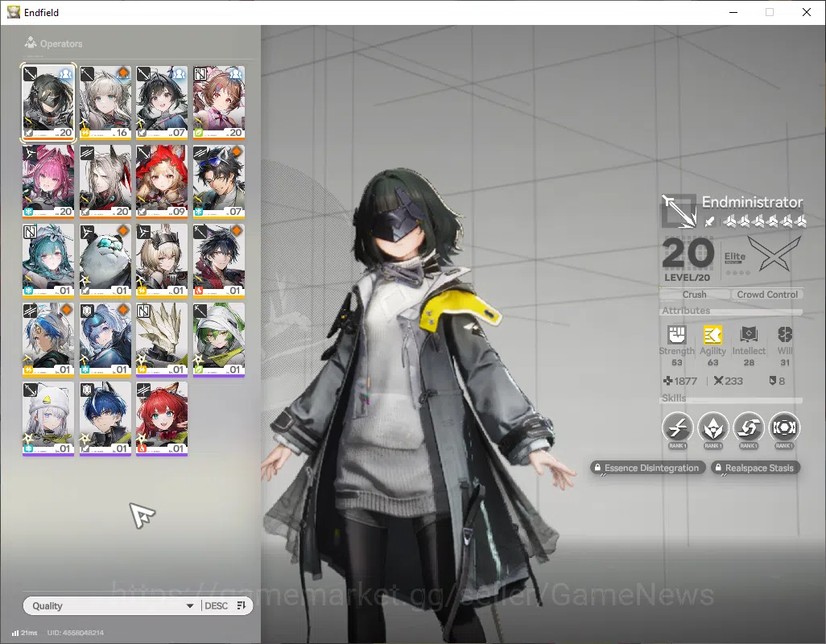Screen dimensions: 826x644
Task: Click the Strength fist attribute icon
Action: pos(677,334)
